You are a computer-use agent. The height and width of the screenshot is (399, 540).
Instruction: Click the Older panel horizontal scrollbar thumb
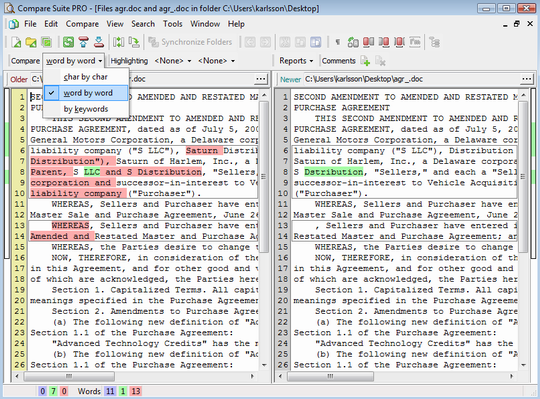(x=69, y=376)
